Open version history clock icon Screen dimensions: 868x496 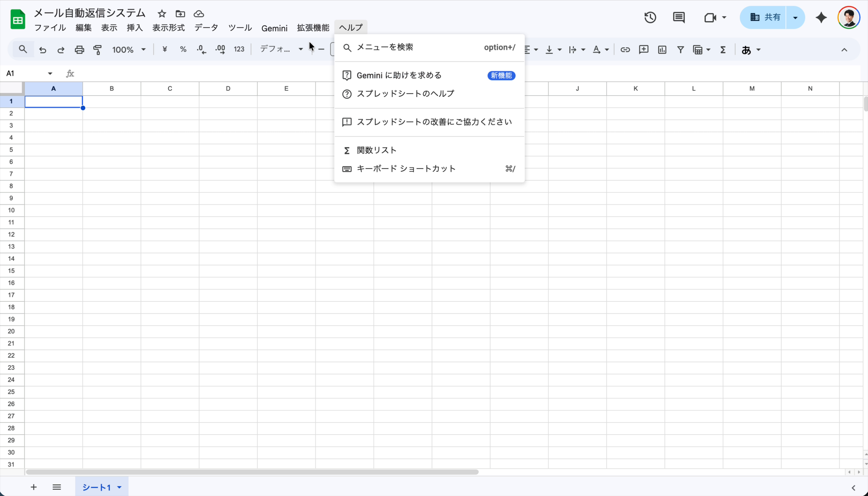click(650, 17)
